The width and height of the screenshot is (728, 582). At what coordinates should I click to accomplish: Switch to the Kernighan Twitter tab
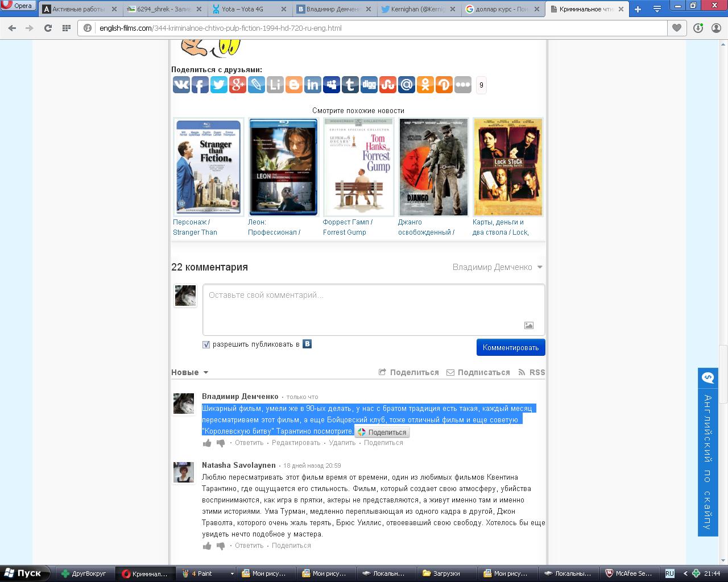point(418,9)
